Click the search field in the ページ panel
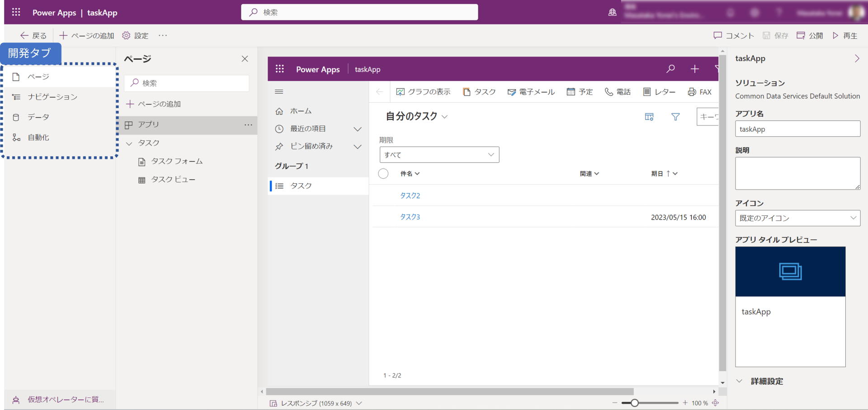Viewport: 868px width, 410px height. point(187,83)
